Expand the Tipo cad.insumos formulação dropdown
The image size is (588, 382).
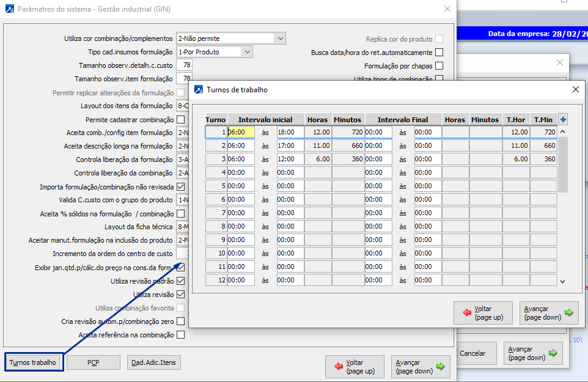click(x=247, y=52)
